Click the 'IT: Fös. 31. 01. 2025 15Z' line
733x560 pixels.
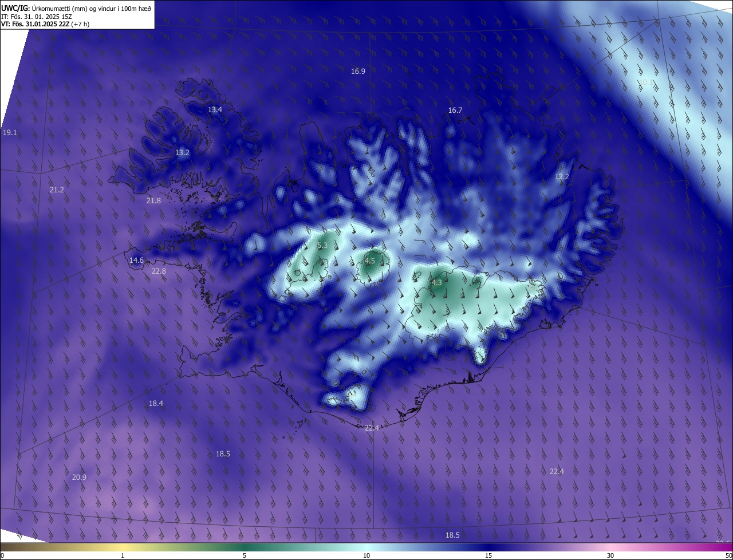click(36, 16)
